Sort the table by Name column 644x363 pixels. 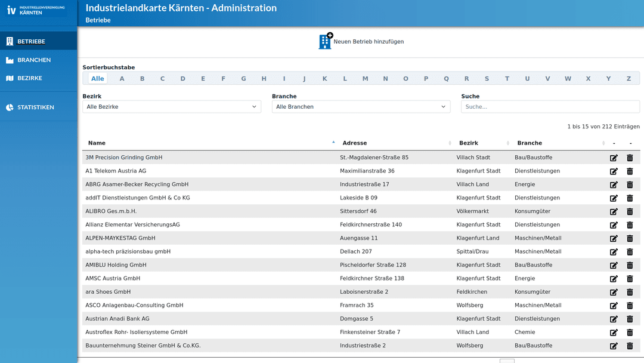[210, 143]
